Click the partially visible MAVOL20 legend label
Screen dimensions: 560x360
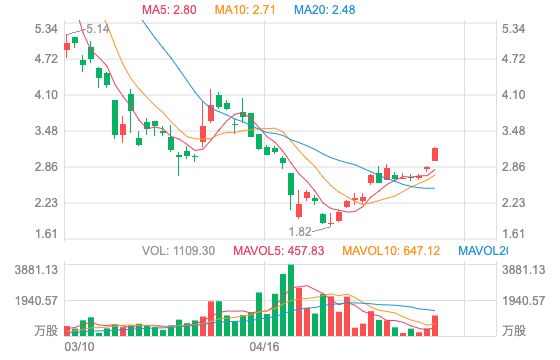[x=483, y=251]
